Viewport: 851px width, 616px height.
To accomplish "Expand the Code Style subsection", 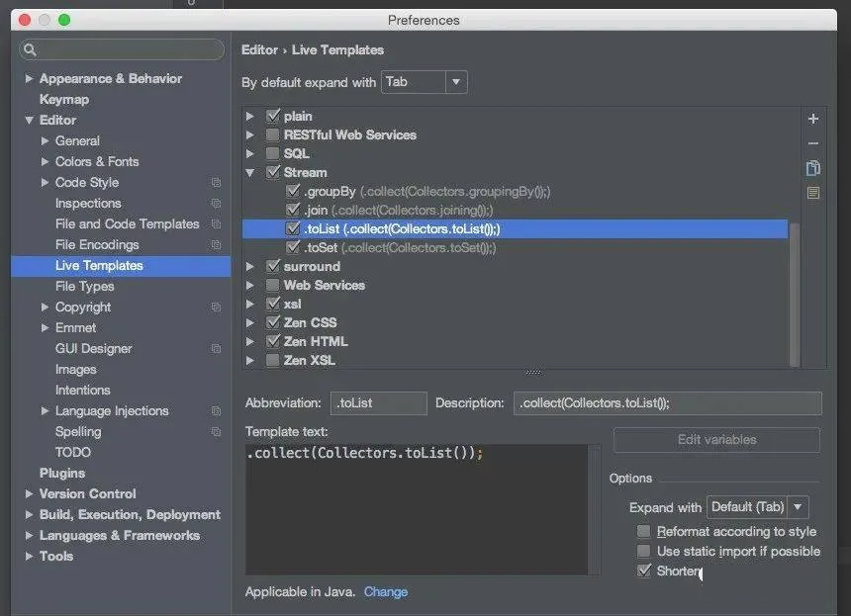I will 46,183.
